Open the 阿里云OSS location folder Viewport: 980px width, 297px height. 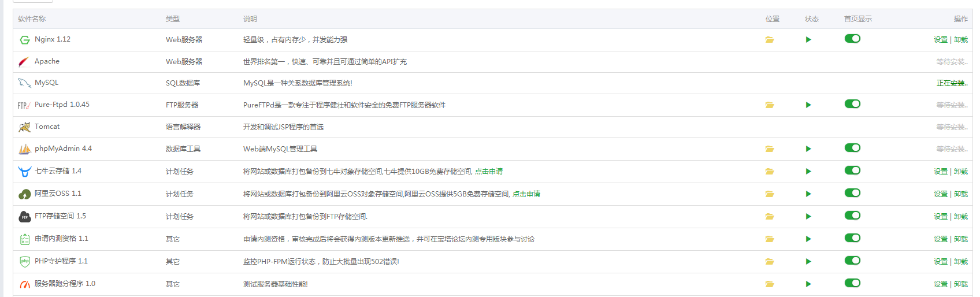pos(770,194)
